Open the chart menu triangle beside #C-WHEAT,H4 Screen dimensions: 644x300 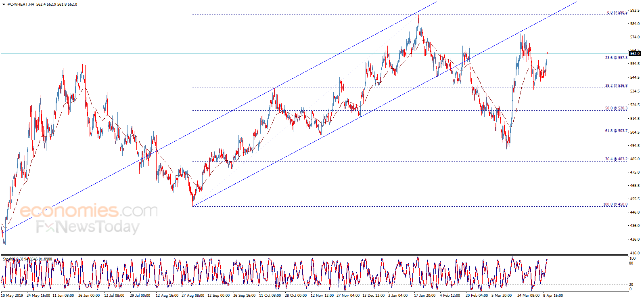click(4, 4)
